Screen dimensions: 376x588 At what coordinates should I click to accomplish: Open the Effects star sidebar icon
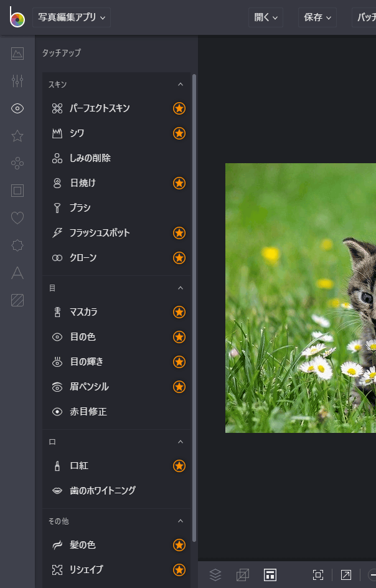tap(17, 136)
